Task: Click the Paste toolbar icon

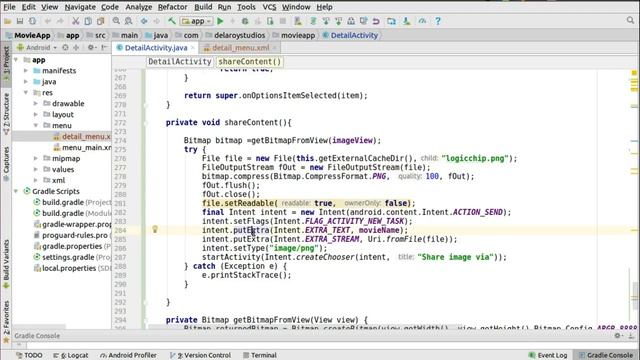Action: pyautogui.click(x=100, y=21)
